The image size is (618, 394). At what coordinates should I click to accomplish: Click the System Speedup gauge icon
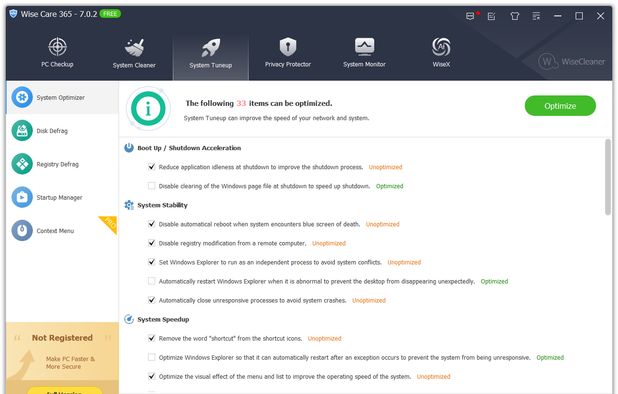pos(129,319)
